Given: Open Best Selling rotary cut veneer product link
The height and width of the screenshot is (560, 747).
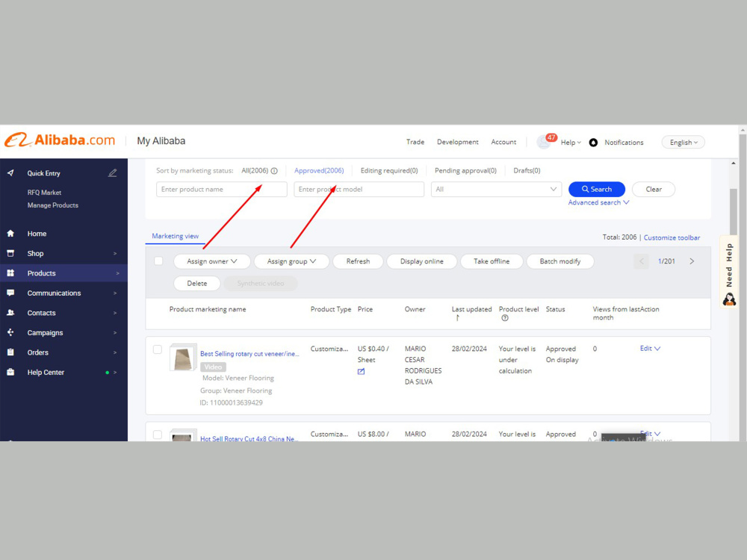Looking at the screenshot, I should [249, 354].
